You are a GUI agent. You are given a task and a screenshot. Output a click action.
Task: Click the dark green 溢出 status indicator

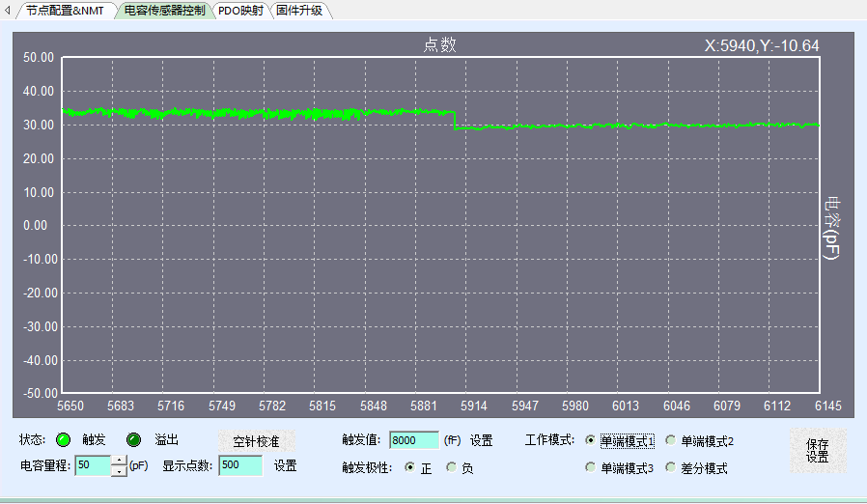[134, 440]
